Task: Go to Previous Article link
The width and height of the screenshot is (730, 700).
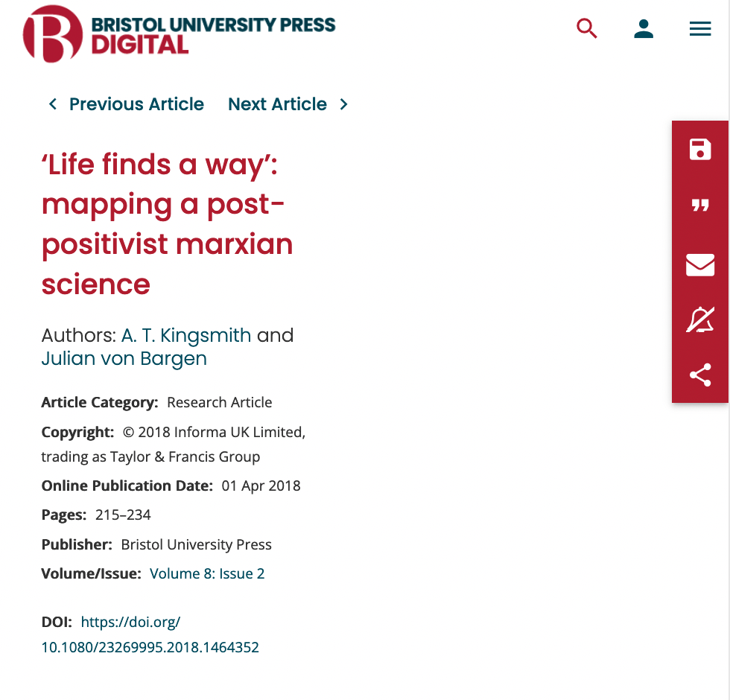Action: 136,104
